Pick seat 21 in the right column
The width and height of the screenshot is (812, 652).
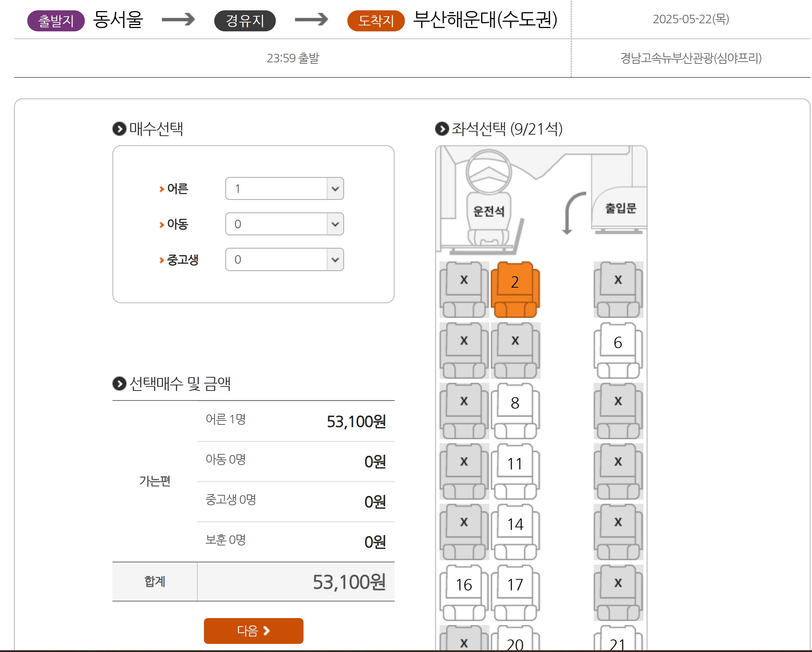pyautogui.click(x=618, y=641)
